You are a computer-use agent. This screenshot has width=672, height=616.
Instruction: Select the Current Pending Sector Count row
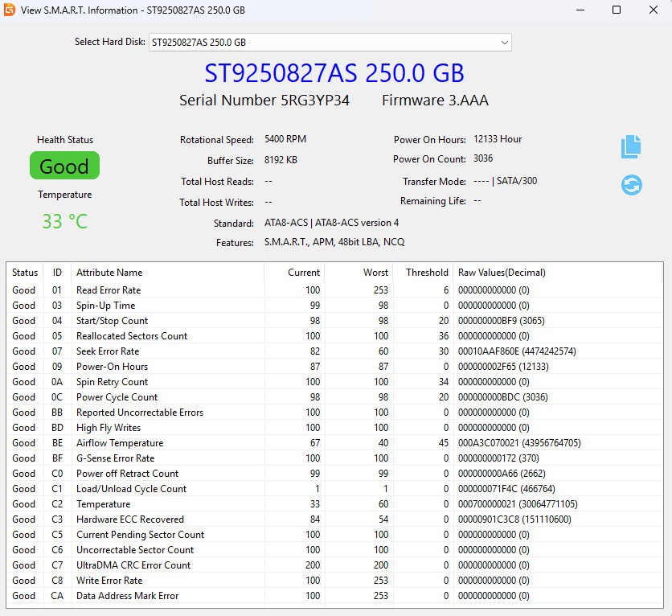coord(334,535)
